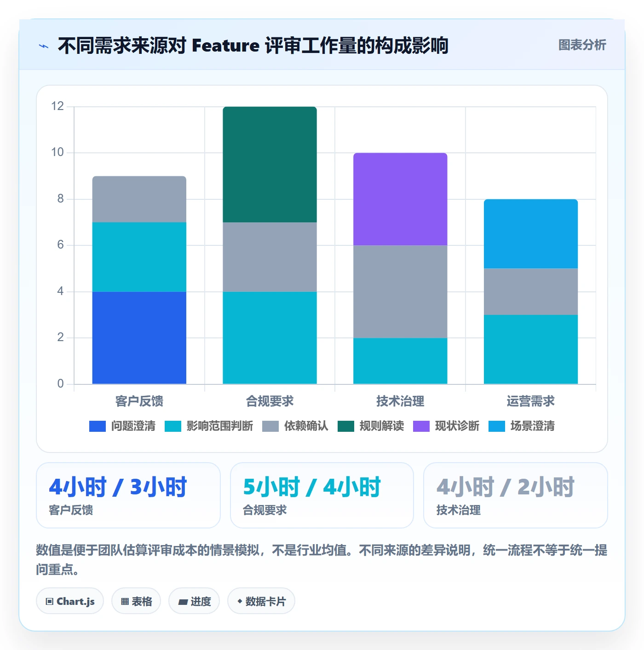Click the 问题澄清 legend text
Screen dimensions: 644x650
pos(133,426)
